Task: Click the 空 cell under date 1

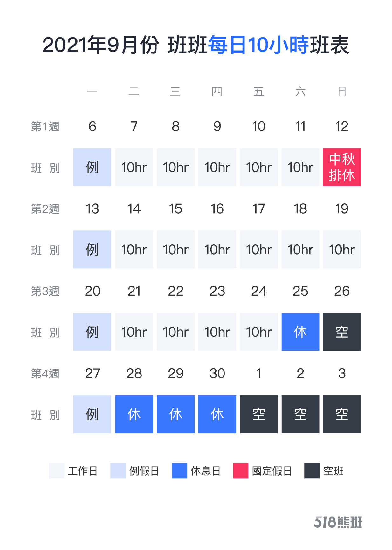Action: [259, 414]
